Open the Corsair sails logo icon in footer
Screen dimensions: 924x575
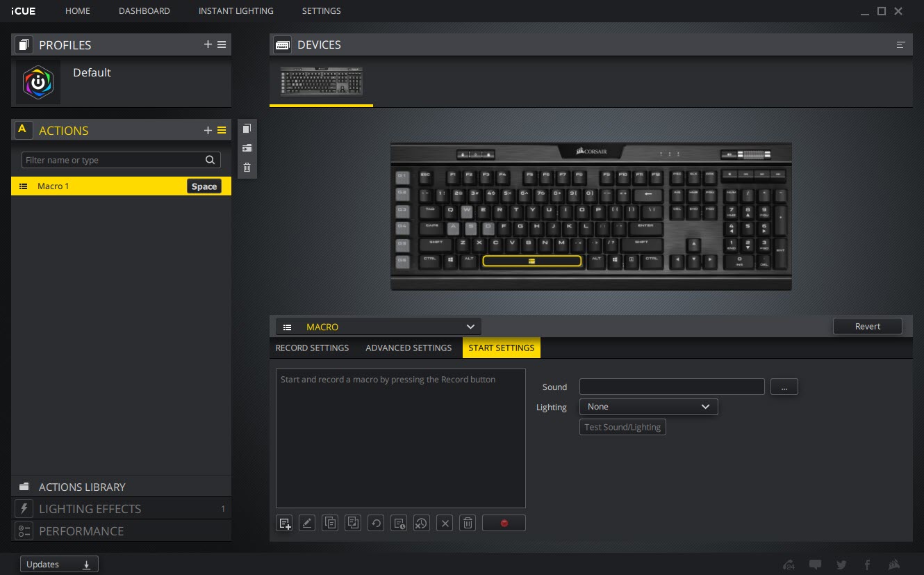tap(895, 565)
